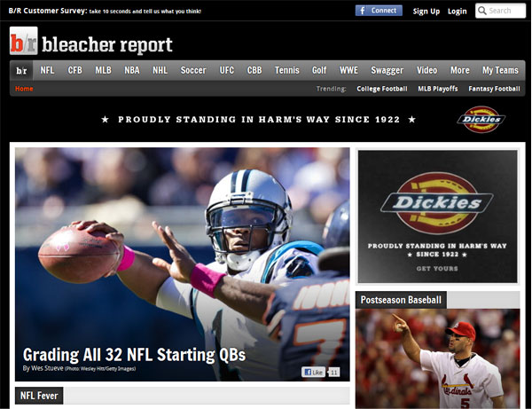Expand the More menu
Screen dimensions: 532x409
[459, 70]
